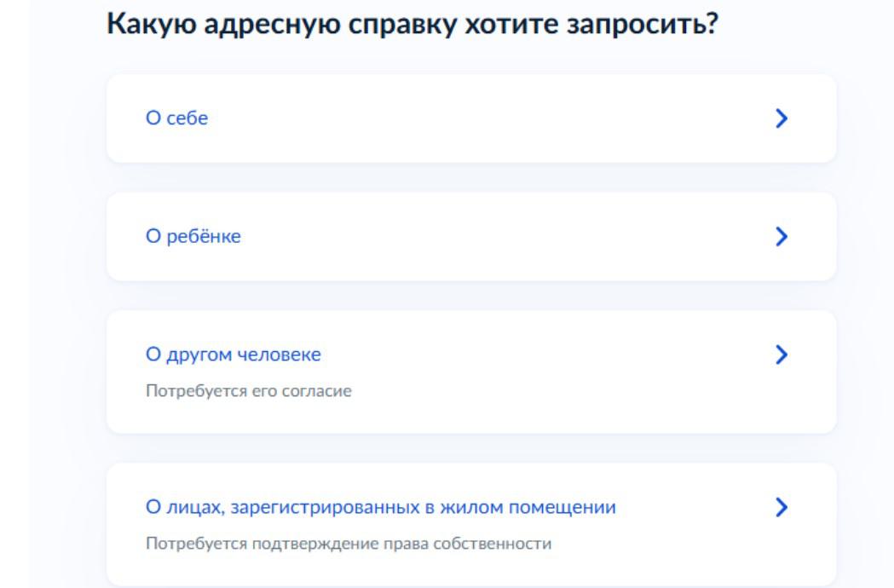Click the chevron arrow next to 'О другом человеке'
Viewport: 894px width, 588px height.
[x=782, y=355]
